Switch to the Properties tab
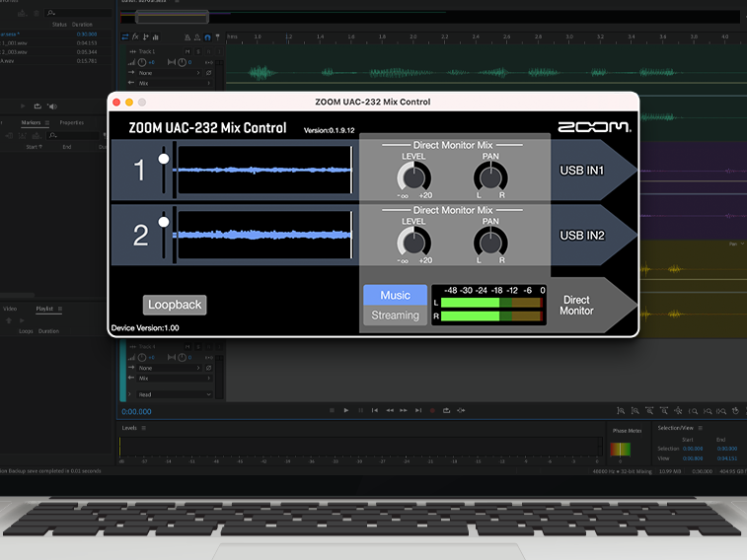 click(x=71, y=123)
